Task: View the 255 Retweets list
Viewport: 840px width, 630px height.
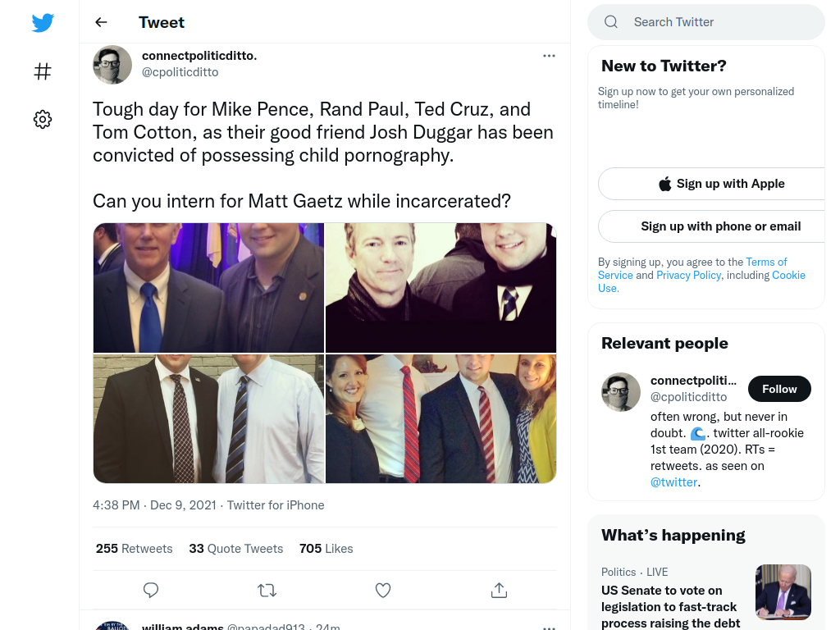Action: click(134, 549)
